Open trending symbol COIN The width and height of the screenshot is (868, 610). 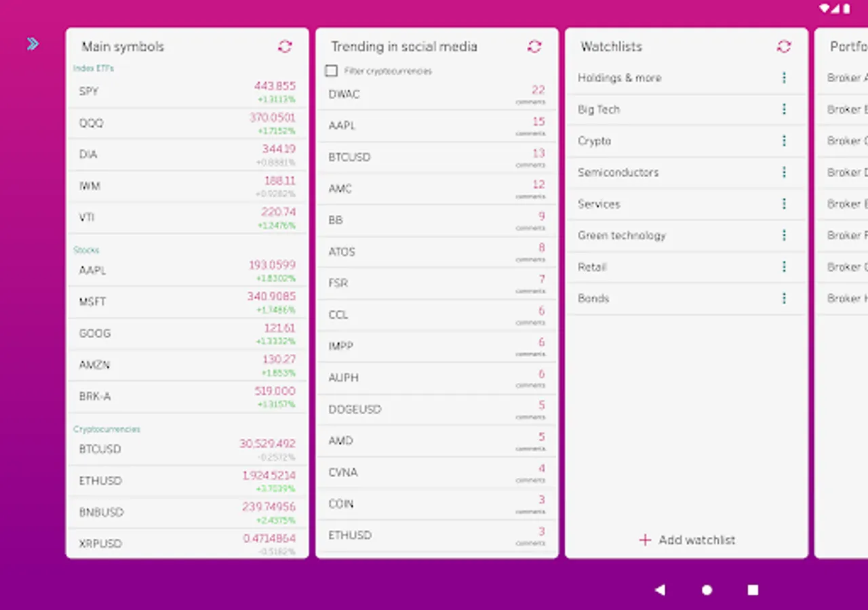point(437,504)
